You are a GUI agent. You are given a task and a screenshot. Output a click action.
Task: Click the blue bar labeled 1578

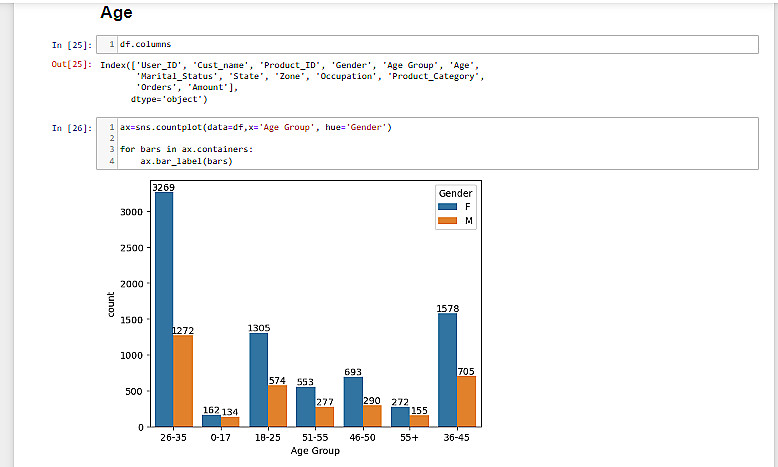[448, 370]
